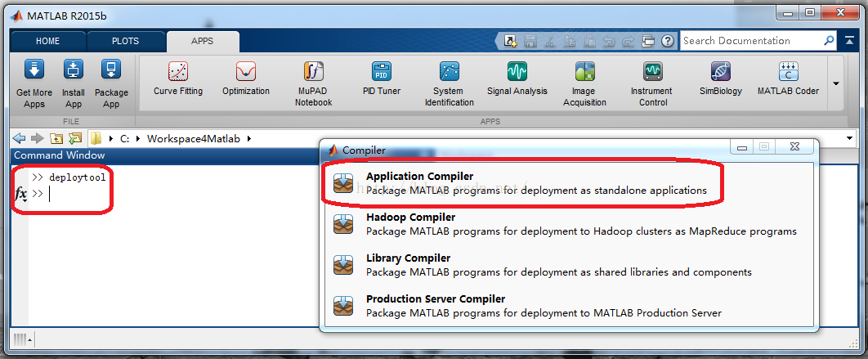Select Production Server Compiler option
868x359 pixels.
tap(569, 306)
